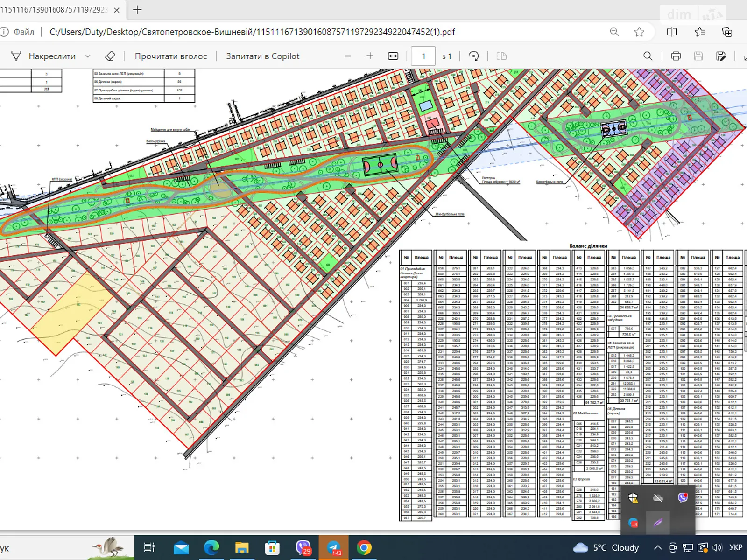The image size is (747, 560).
Task: Click the 'Баланс ділянки' table title
Action: click(588, 246)
